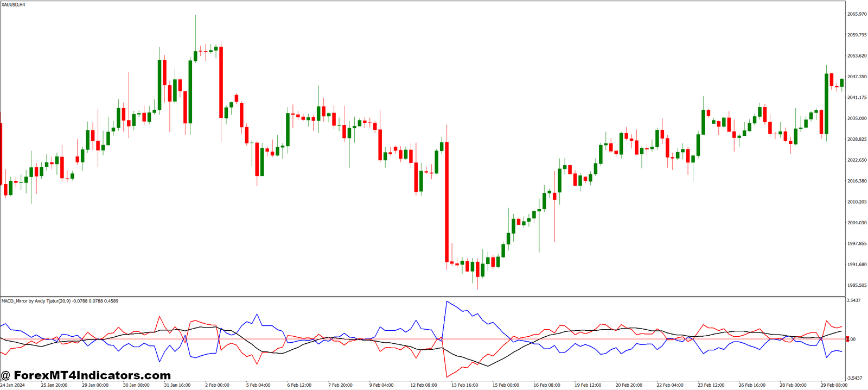Click the 20 Feb 16:00 time axis label
868x390 pixels.
[x=629, y=385]
